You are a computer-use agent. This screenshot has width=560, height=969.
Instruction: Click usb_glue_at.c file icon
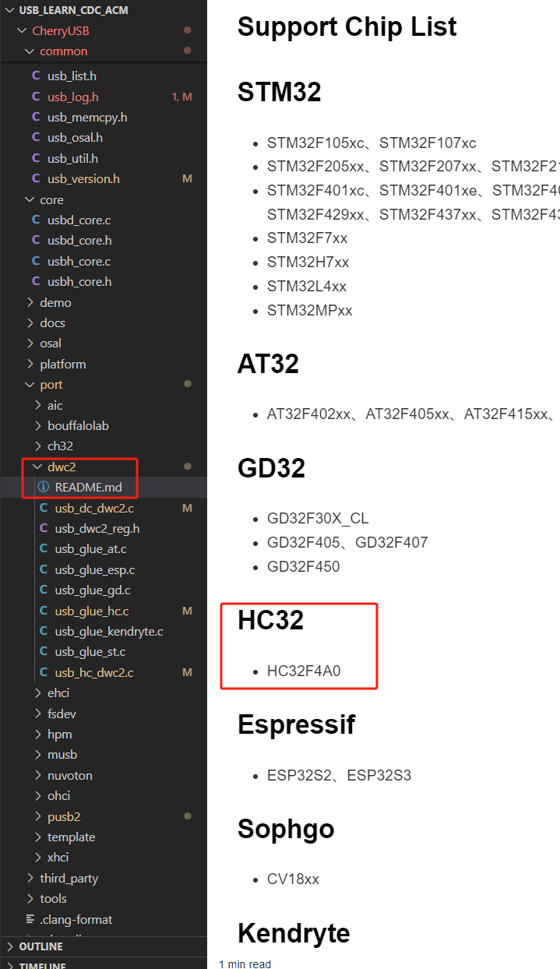pyautogui.click(x=44, y=549)
